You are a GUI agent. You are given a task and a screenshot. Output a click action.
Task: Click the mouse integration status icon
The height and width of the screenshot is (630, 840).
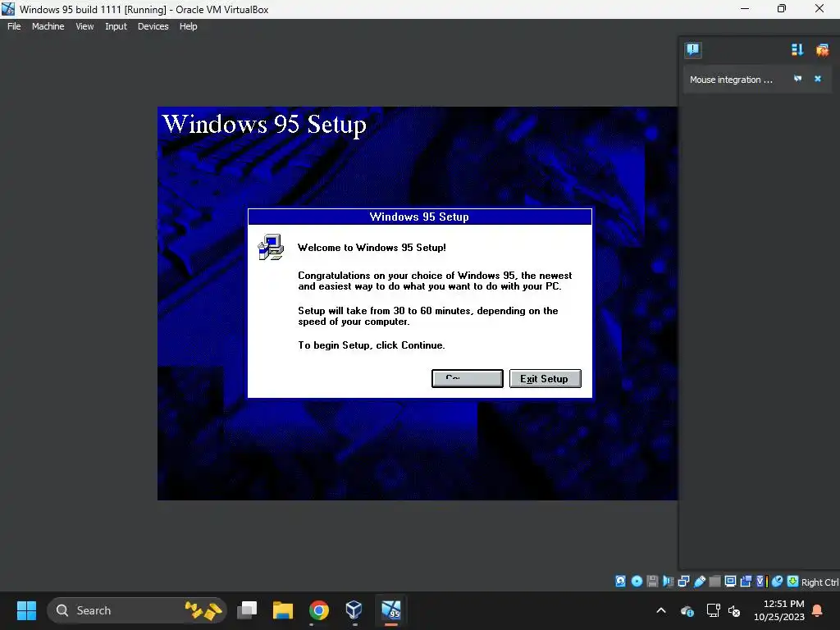tap(778, 582)
